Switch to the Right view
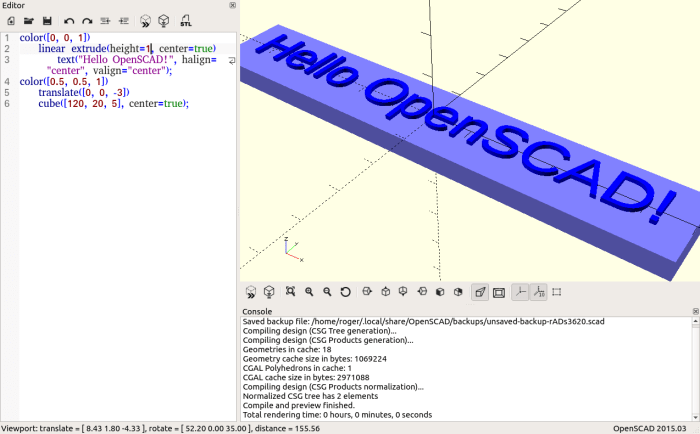This screenshot has width=700, height=434. [x=367, y=292]
